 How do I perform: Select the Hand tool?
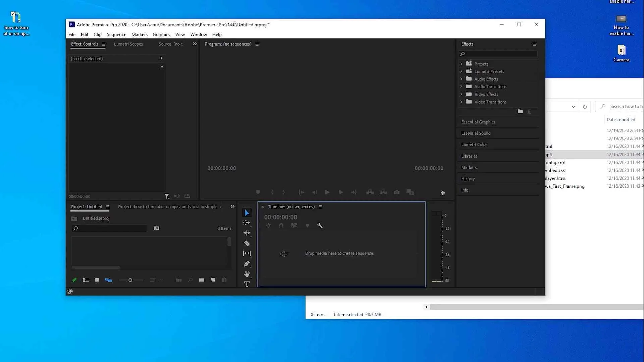coord(247,274)
